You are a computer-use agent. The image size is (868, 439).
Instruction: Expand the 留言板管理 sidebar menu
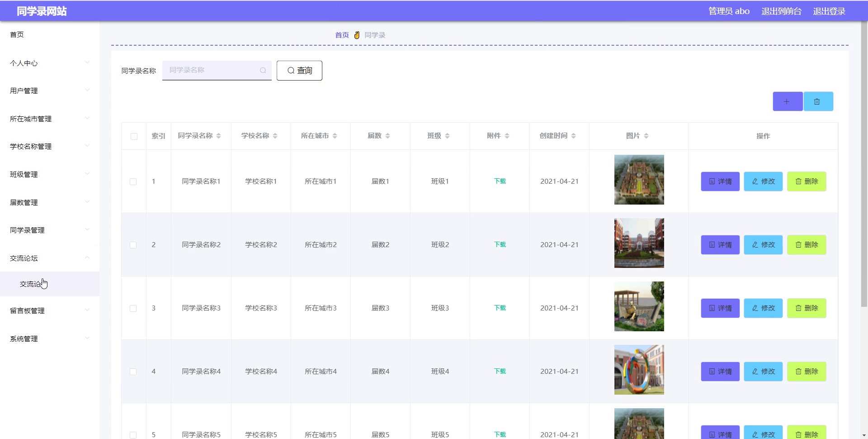[x=50, y=310]
